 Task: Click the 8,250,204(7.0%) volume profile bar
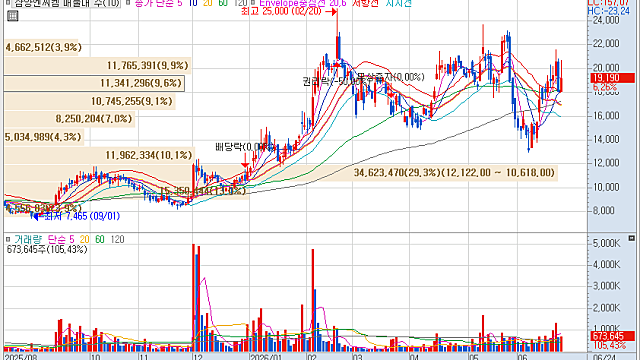tap(69, 119)
